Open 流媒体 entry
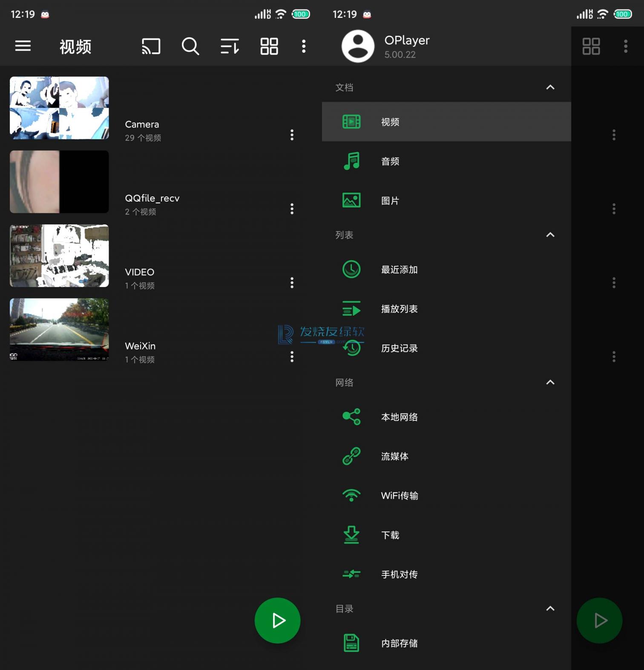Image resolution: width=644 pixels, height=670 pixels. [446, 456]
